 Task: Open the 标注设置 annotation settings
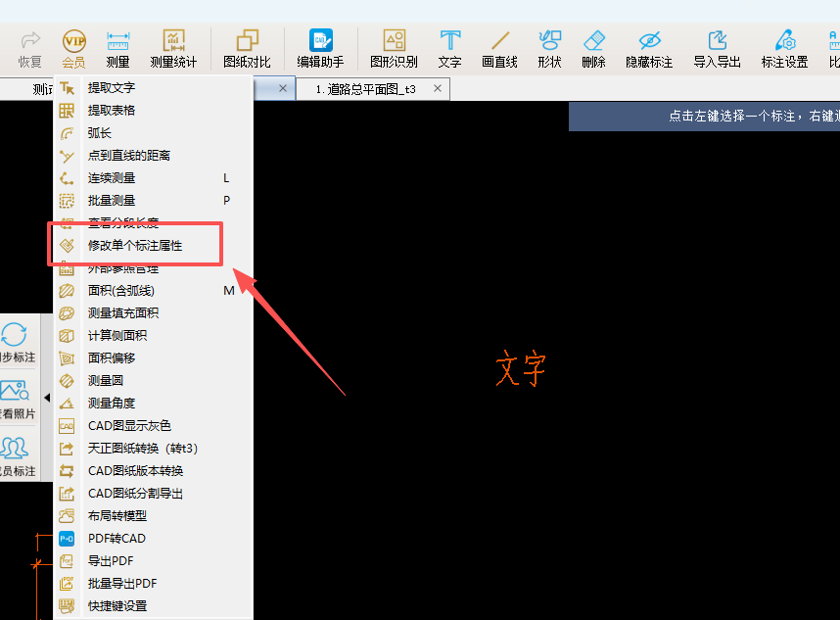784,49
